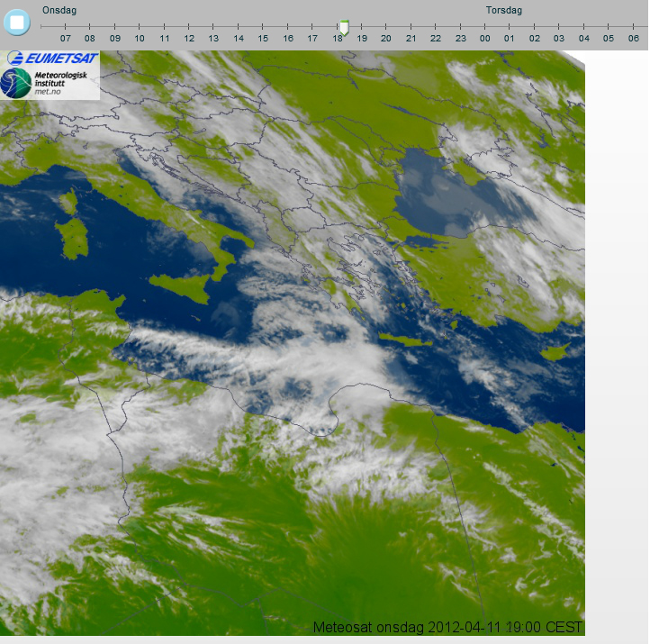Jump to the last hour 06
The height and width of the screenshot is (644, 650).
634,38
